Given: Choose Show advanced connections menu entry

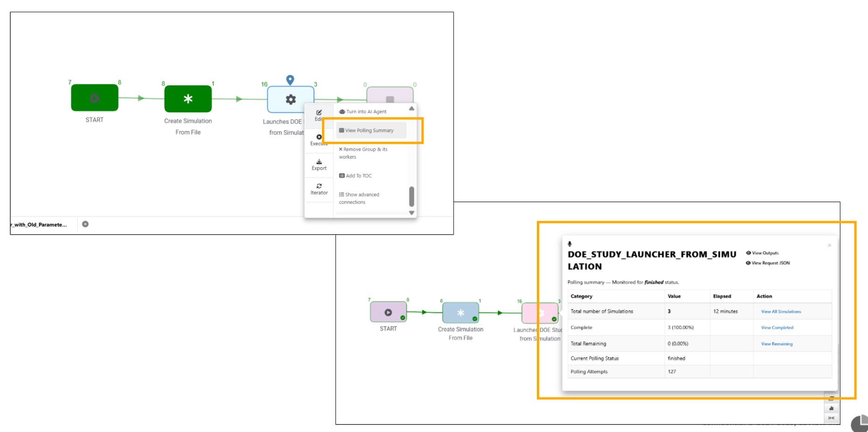Looking at the screenshot, I should [x=359, y=198].
